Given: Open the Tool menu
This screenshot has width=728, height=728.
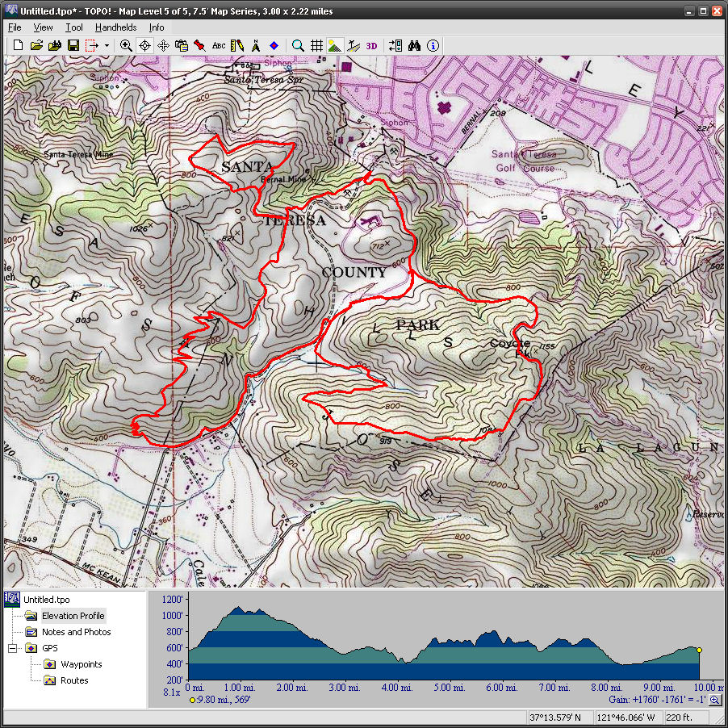Looking at the screenshot, I should (73, 27).
